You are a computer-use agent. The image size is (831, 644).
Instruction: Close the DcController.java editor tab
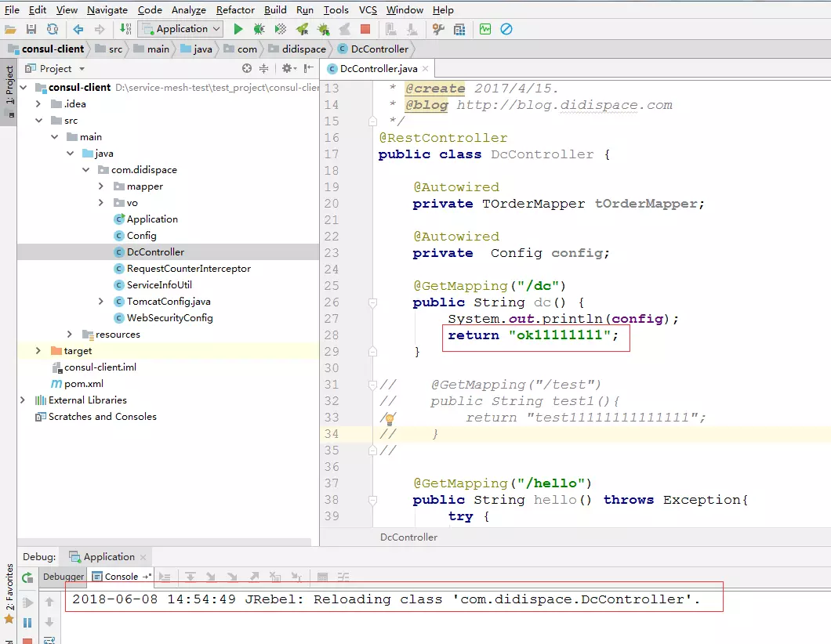click(425, 69)
